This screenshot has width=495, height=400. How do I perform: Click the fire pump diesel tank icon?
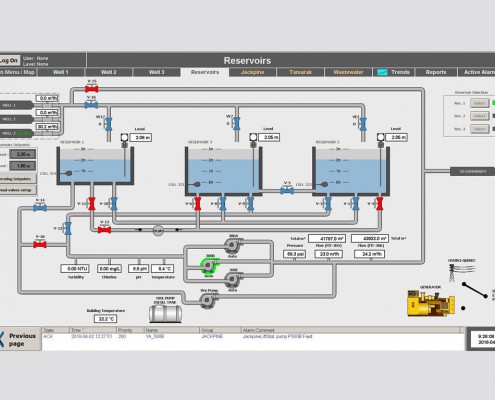coord(165,314)
